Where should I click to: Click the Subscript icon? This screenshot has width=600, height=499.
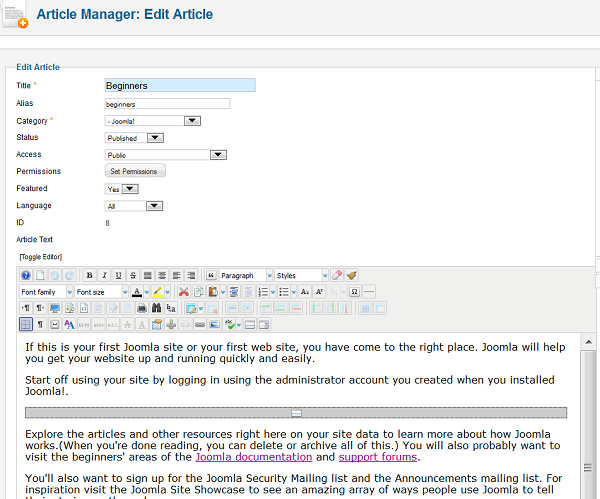point(305,292)
